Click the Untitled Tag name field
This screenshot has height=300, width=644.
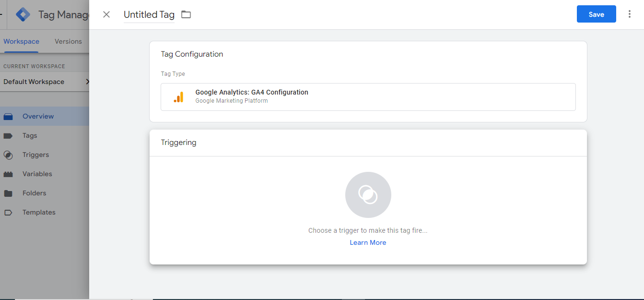pos(149,14)
